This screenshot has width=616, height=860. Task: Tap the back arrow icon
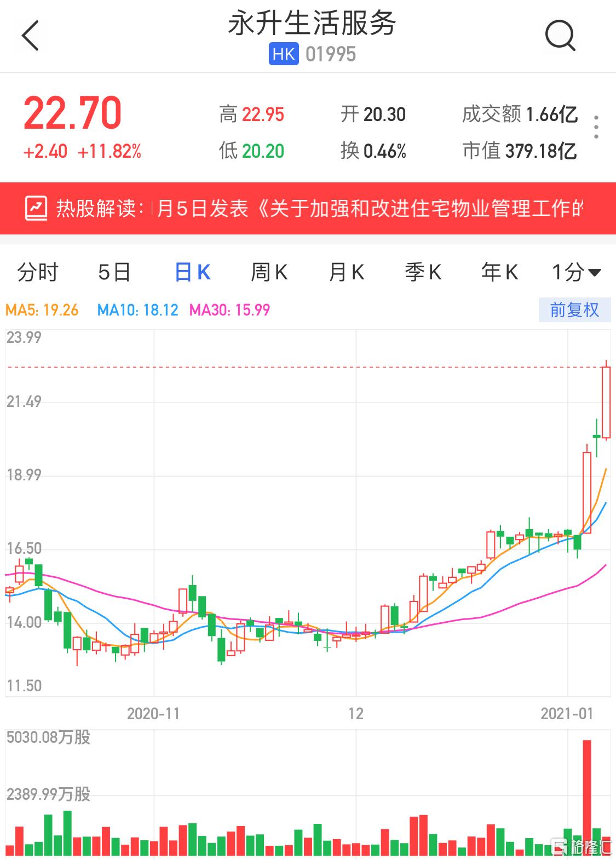[x=31, y=36]
